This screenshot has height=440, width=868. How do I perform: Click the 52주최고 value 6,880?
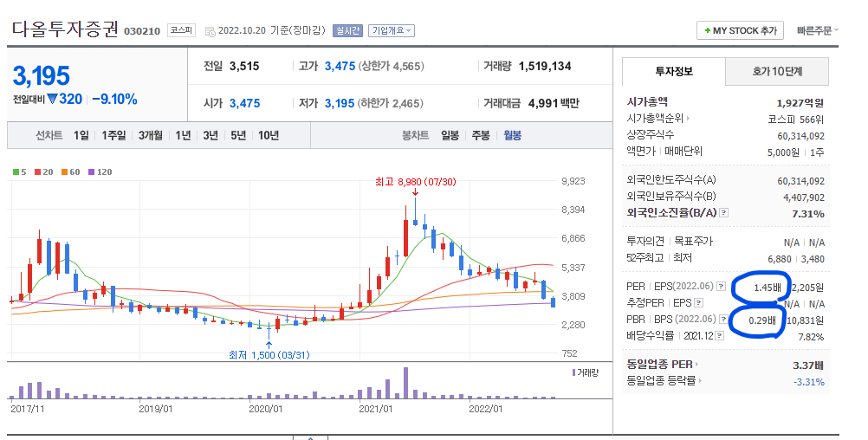(x=780, y=259)
